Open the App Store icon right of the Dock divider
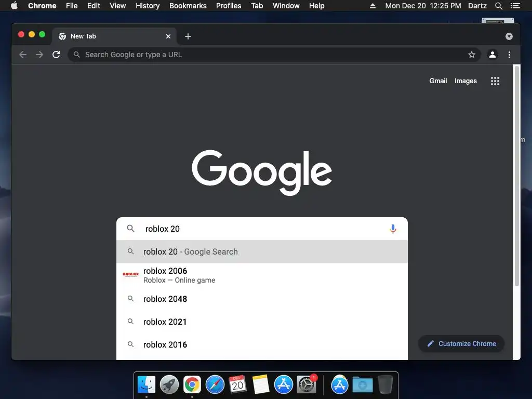This screenshot has height=399, width=532. click(340, 385)
